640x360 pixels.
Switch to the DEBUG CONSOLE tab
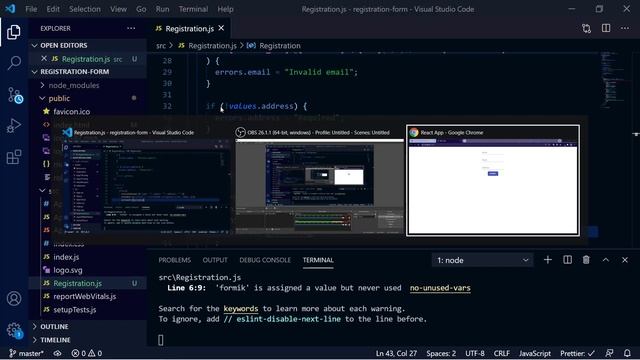(x=265, y=260)
